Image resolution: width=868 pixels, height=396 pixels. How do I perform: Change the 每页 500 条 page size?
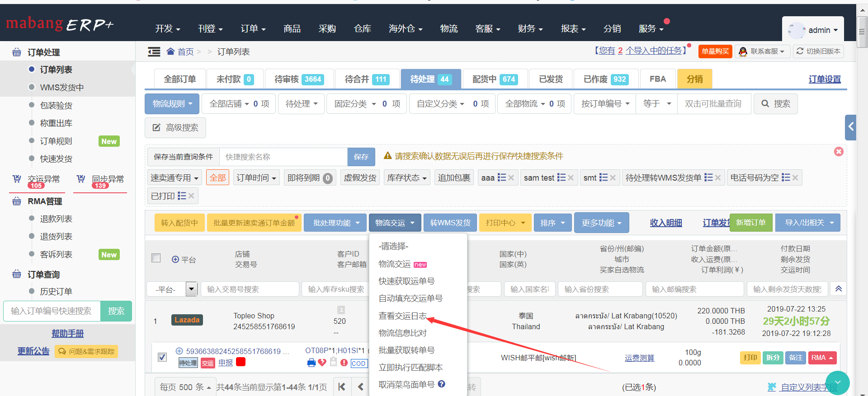[x=185, y=387]
